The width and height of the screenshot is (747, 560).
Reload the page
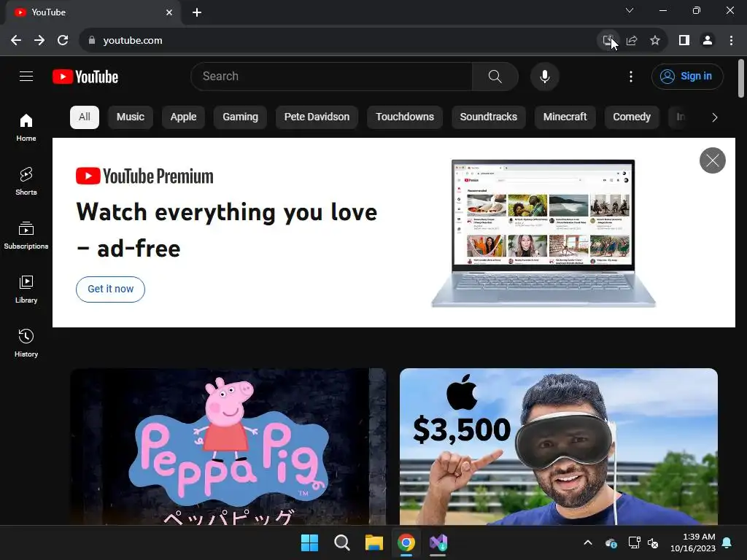tap(63, 41)
